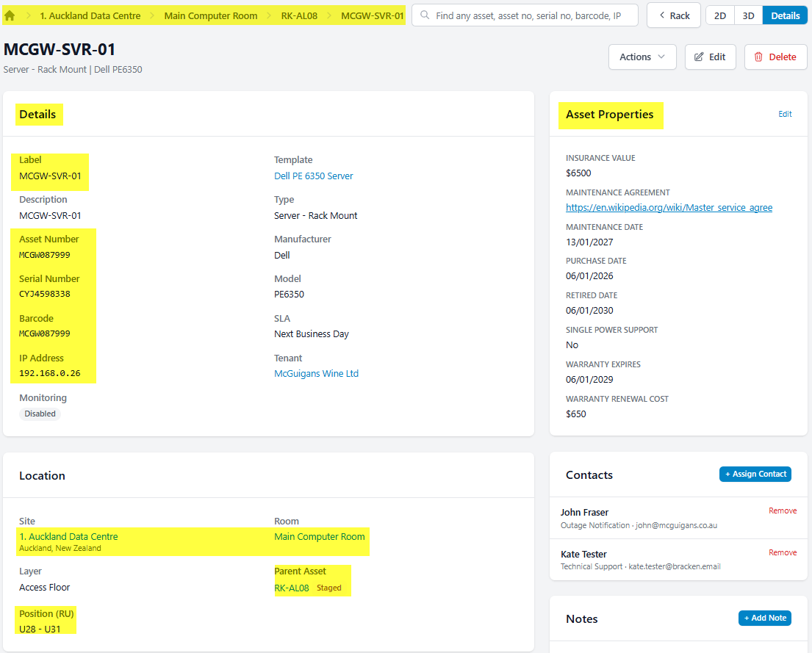Click the pencil icon on Edit button
The image size is (812, 653).
[699, 57]
